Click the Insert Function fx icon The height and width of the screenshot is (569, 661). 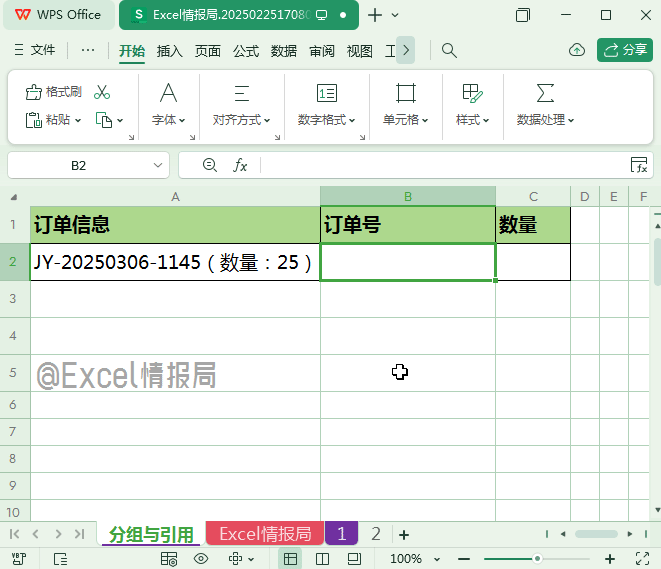click(240, 165)
